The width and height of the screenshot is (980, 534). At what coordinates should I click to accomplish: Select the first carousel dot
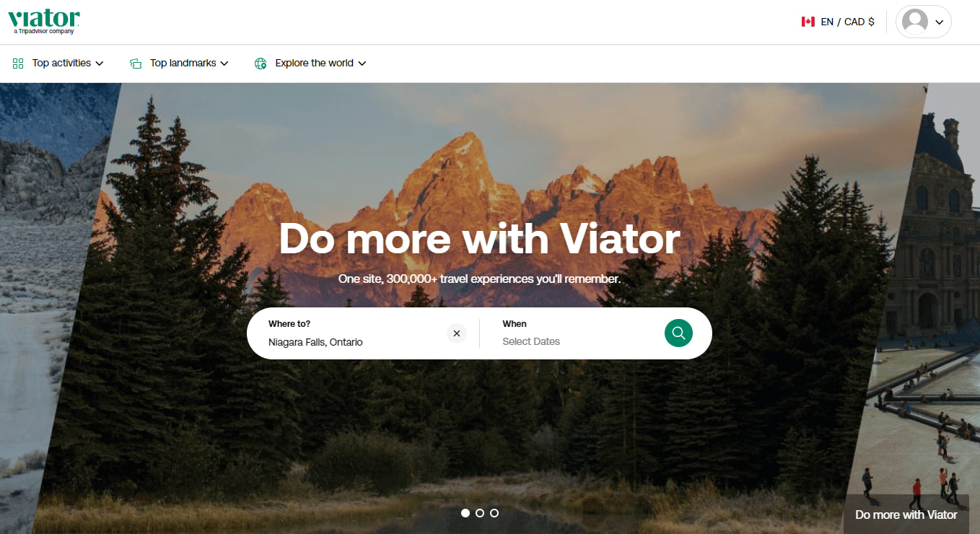tap(465, 513)
